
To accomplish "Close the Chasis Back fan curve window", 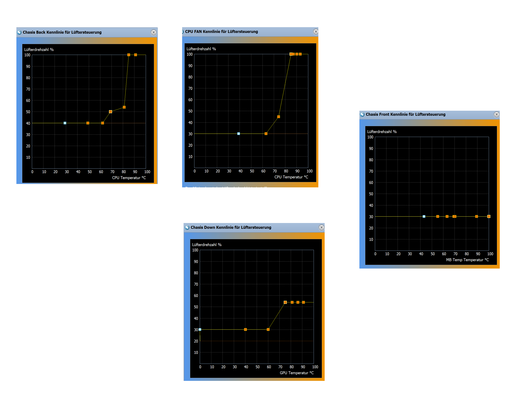I will click(x=153, y=32).
